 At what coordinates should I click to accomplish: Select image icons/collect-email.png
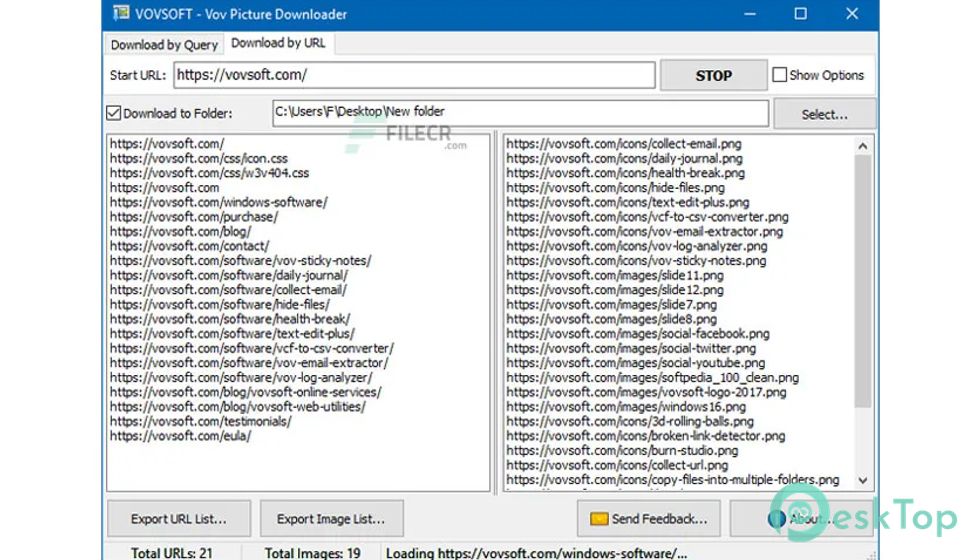[624, 144]
